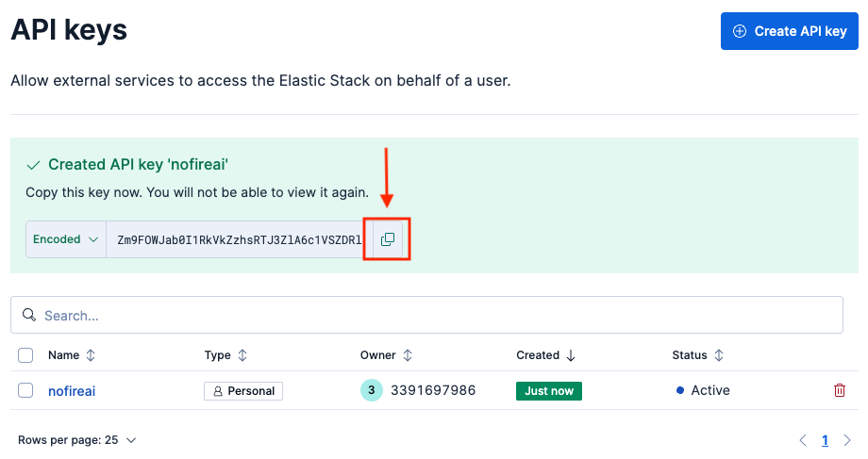Click in the Search... field
868x459 pixels.
click(x=426, y=315)
